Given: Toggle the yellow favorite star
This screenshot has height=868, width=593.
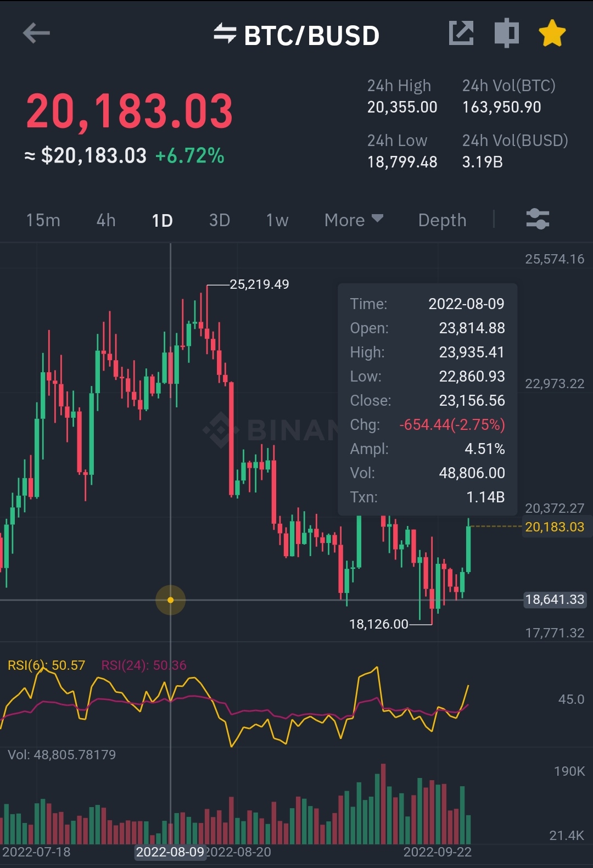Looking at the screenshot, I should [x=552, y=33].
